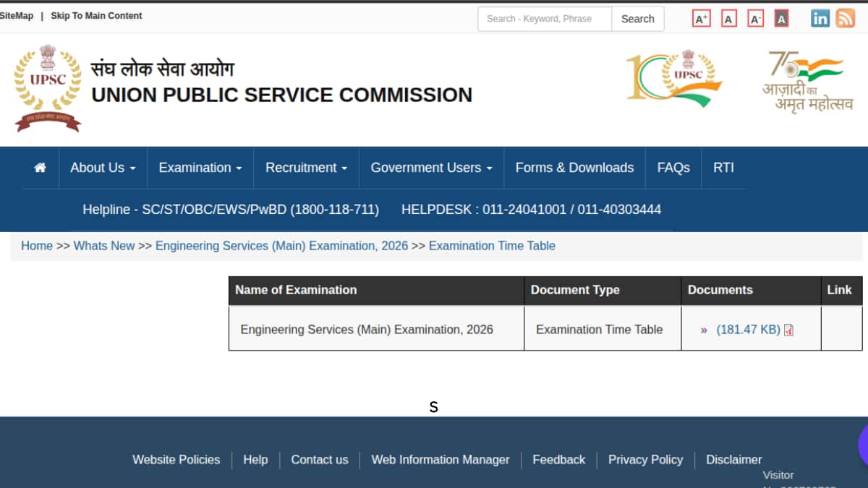Decrease font size with A- icon

point(755,19)
